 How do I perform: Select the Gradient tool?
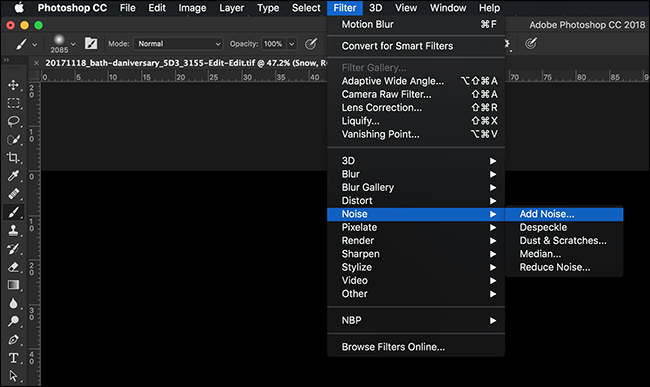pyautogui.click(x=13, y=285)
